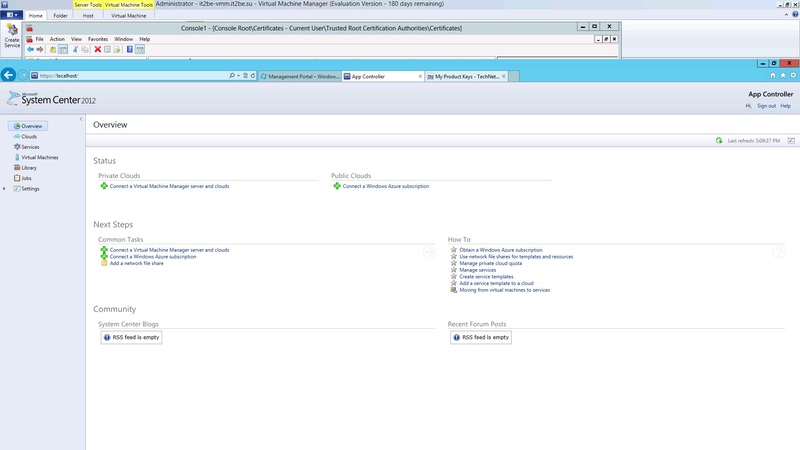Image resolution: width=800 pixels, height=450 pixels.
Task: Open a new browser tab
Action: (x=514, y=76)
